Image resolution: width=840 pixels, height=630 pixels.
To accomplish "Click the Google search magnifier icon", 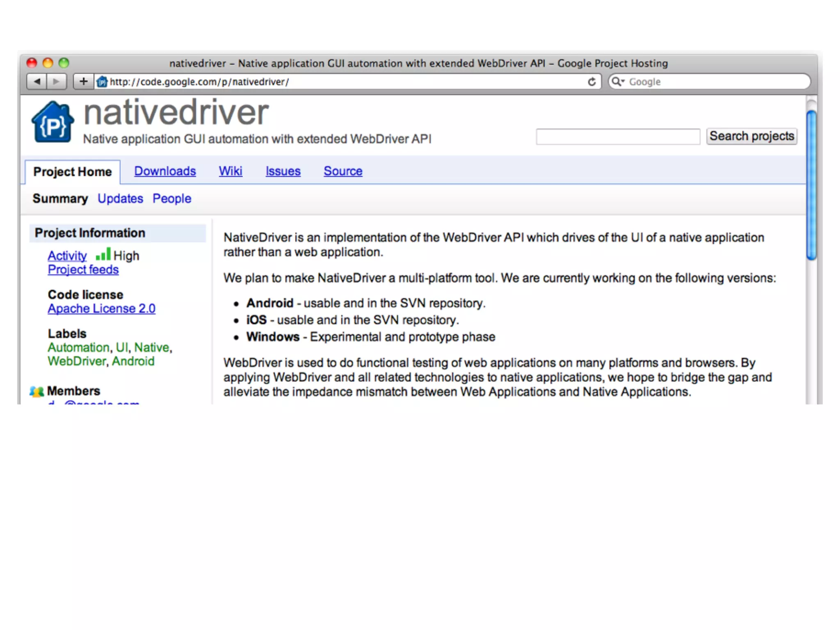I will tap(616, 82).
